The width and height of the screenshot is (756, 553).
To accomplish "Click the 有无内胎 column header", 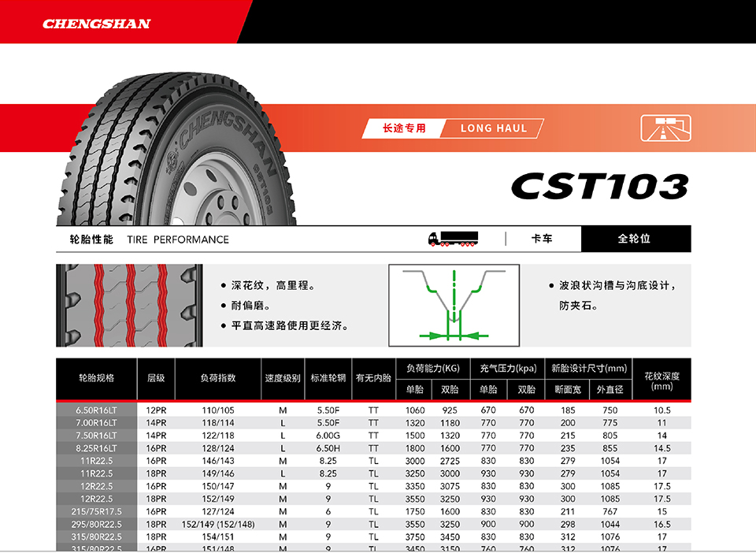I will 373,378.
